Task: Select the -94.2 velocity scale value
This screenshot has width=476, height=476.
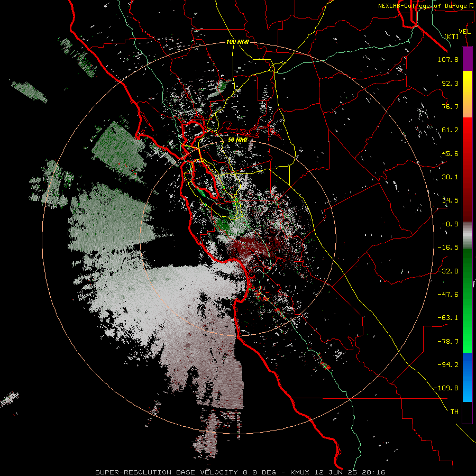Action: [x=448, y=365]
